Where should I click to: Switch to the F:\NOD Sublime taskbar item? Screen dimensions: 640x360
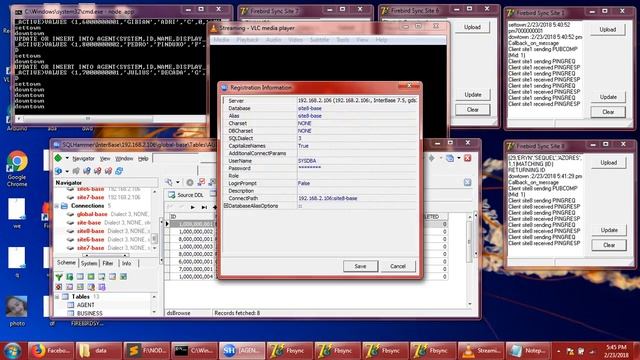tap(146, 351)
